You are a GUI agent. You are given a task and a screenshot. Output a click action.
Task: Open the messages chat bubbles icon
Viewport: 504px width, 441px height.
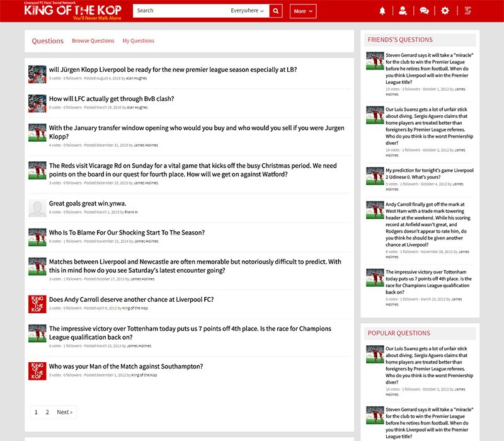[x=424, y=11]
